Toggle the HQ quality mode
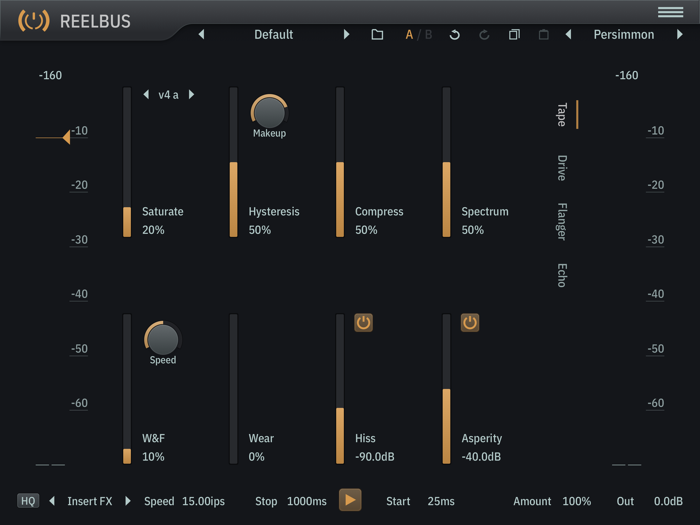Viewport: 700px width, 525px height. click(x=28, y=501)
